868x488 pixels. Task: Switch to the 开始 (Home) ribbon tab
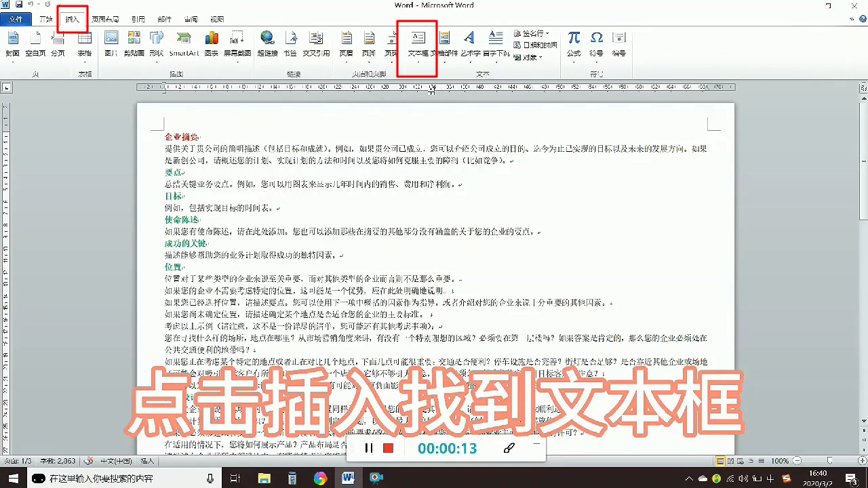(46, 20)
